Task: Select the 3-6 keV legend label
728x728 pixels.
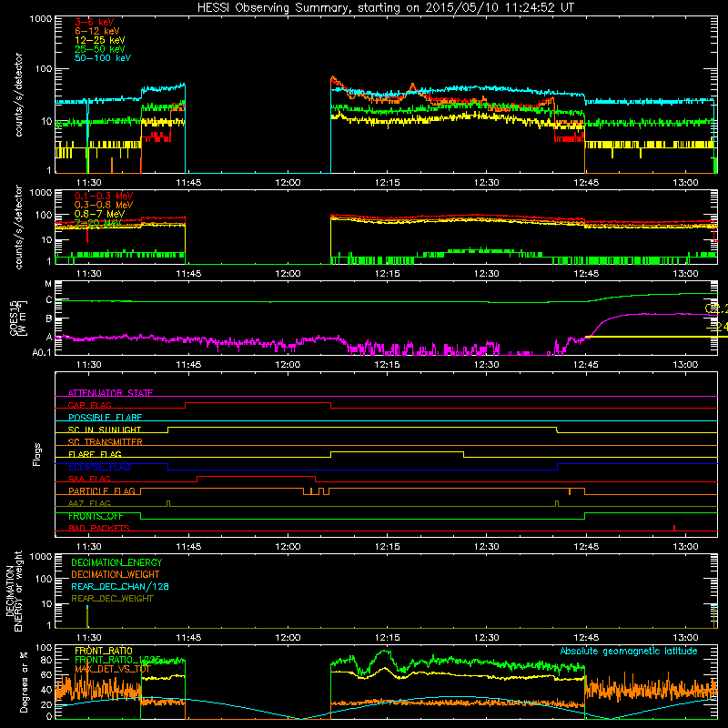Action: coord(94,22)
